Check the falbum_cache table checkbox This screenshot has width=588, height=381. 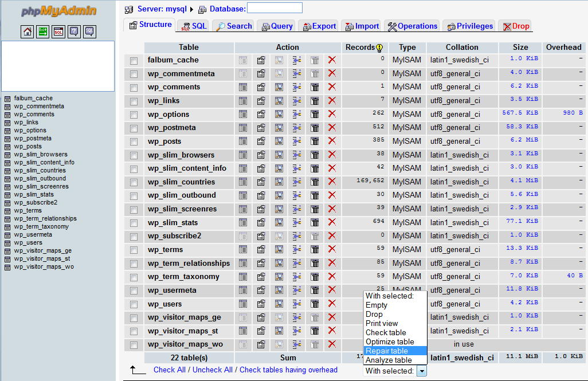(x=134, y=60)
